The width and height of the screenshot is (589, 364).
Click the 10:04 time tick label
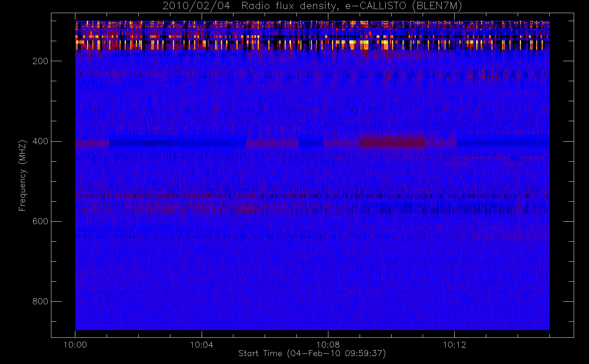coord(202,345)
